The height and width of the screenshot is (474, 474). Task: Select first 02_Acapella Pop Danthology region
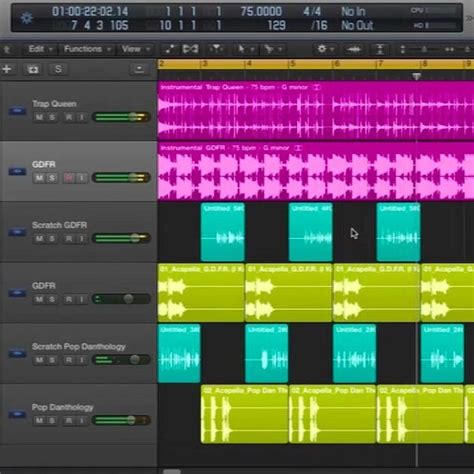click(244, 414)
